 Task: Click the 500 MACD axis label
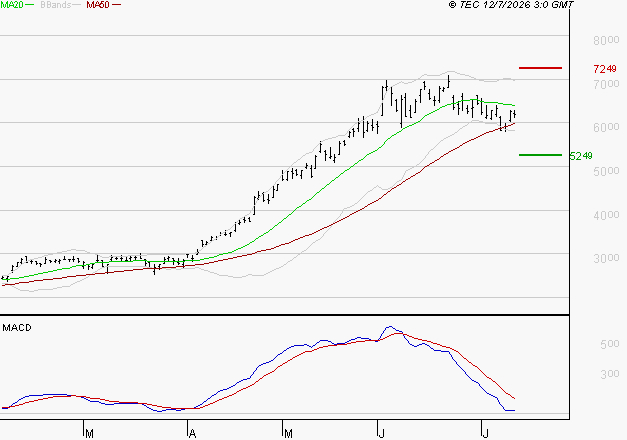610,344
